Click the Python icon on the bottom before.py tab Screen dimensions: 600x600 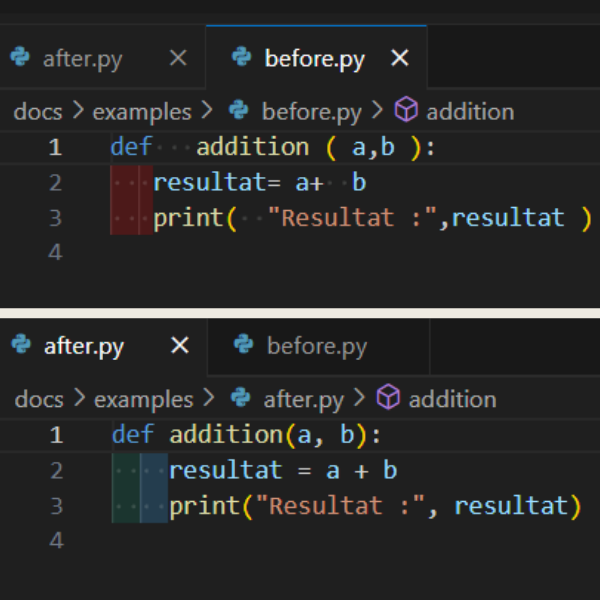243,345
